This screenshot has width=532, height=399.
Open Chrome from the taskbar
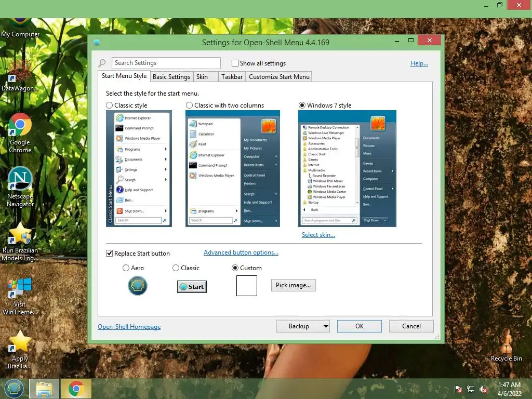click(x=76, y=389)
